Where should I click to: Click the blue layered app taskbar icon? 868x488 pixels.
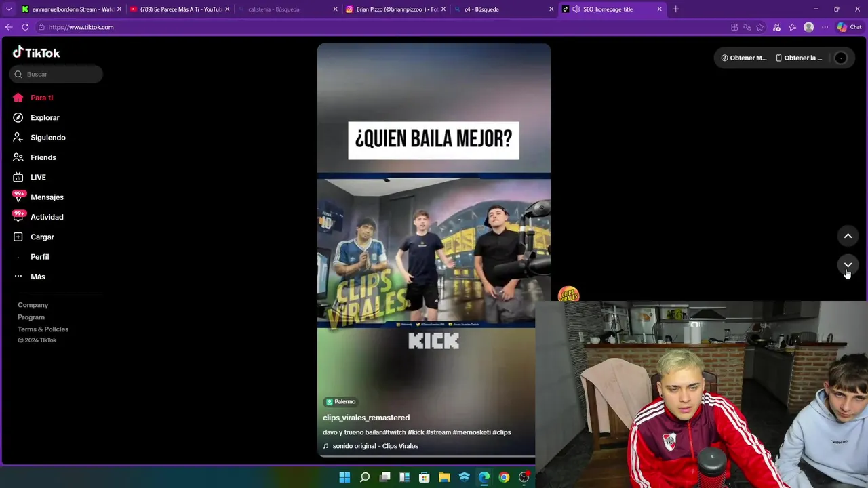[464, 477]
